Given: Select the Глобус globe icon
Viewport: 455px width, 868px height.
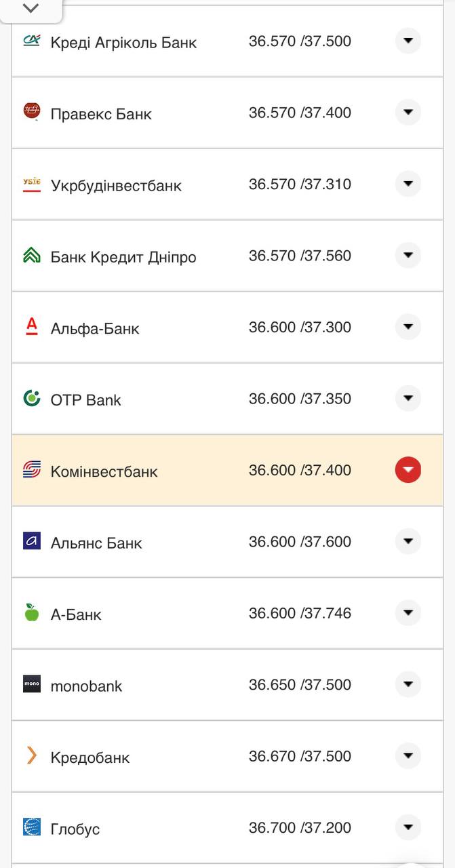Looking at the screenshot, I should (32, 827).
